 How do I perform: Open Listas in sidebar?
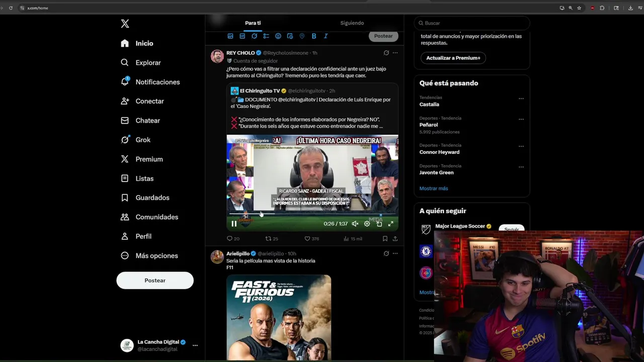click(x=137, y=178)
